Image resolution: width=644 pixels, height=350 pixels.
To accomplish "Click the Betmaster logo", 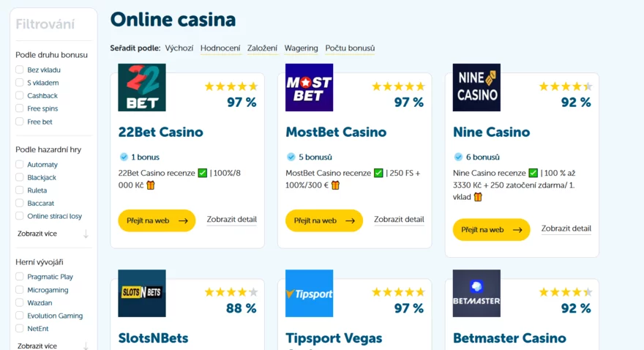I will click(x=476, y=294).
